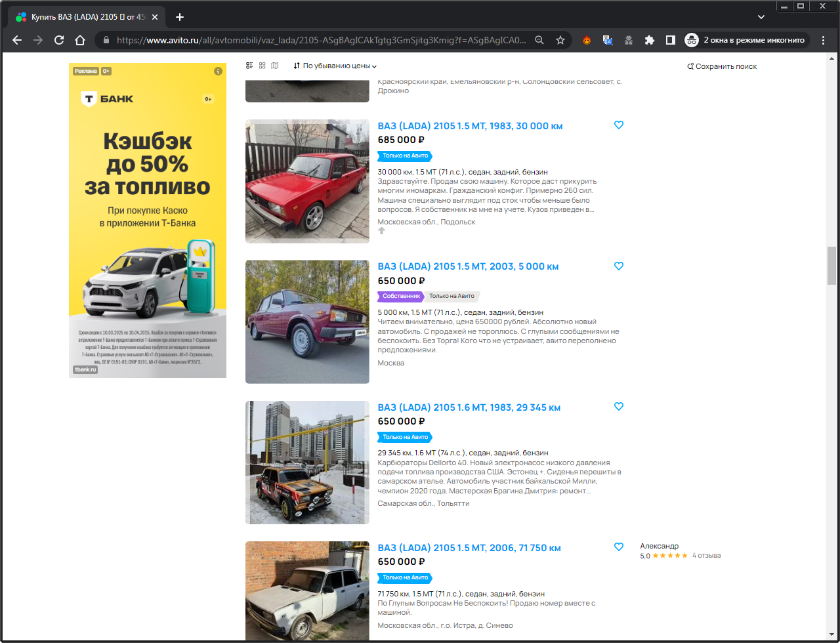
Task: Click 'Сохранить поиск' link
Action: pyautogui.click(x=722, y=66)
